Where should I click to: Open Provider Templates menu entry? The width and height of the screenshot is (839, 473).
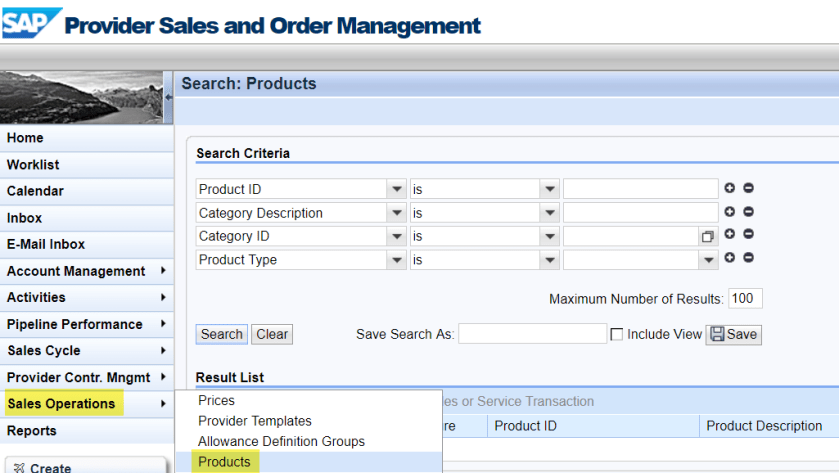(x=255, y=421)
